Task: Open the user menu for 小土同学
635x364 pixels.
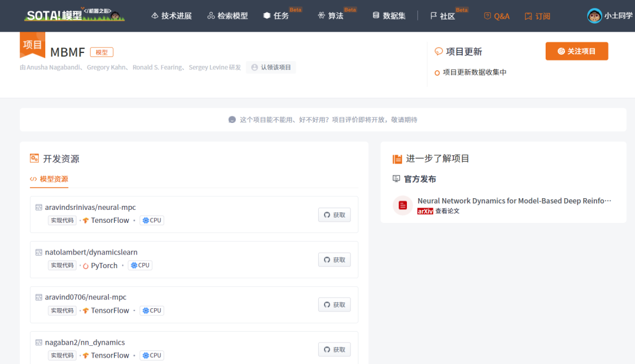Action: [x=609, y=16]
